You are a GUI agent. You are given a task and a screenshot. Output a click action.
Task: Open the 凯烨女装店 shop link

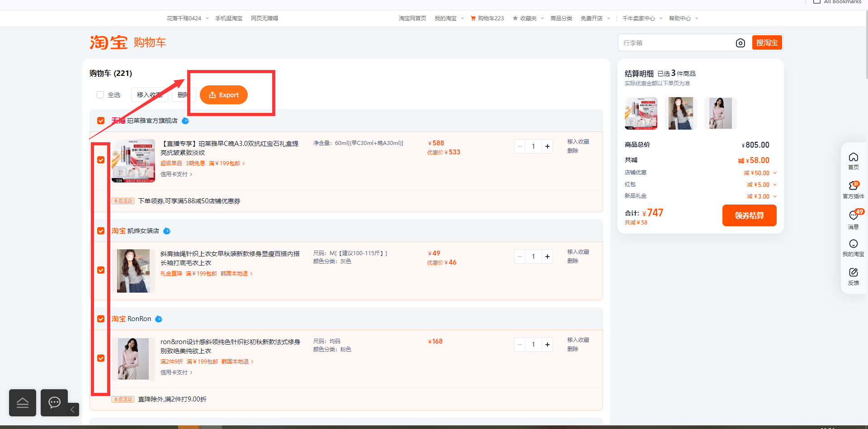143,231
